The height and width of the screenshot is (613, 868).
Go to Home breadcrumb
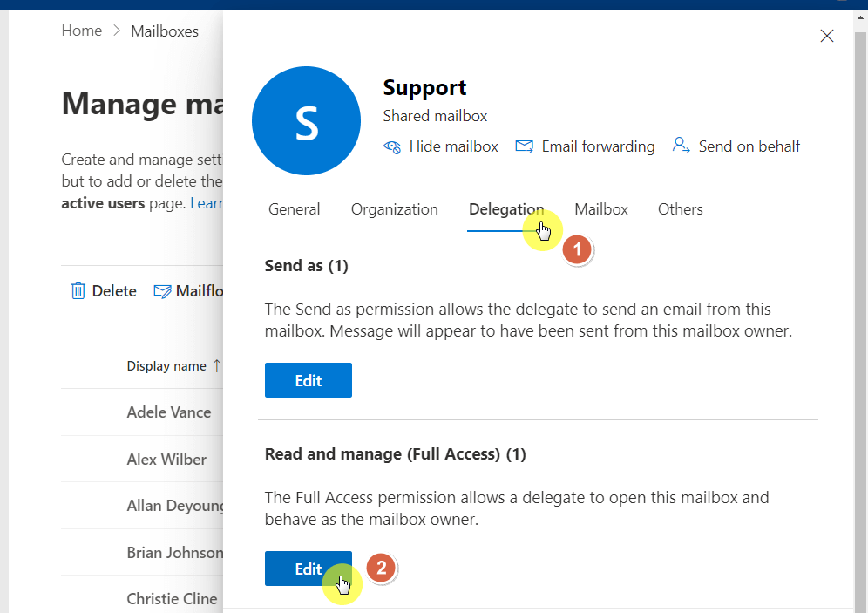82,31
